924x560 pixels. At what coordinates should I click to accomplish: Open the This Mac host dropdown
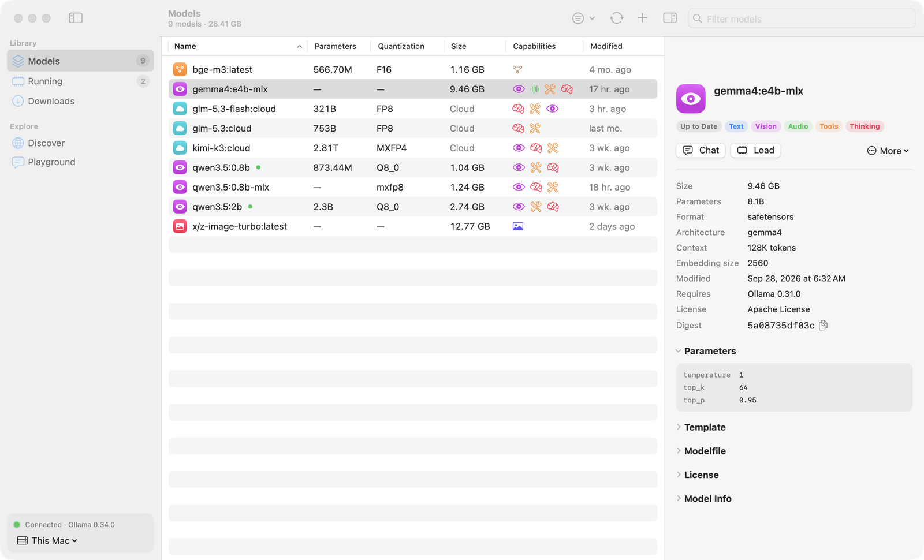(47, 541)
